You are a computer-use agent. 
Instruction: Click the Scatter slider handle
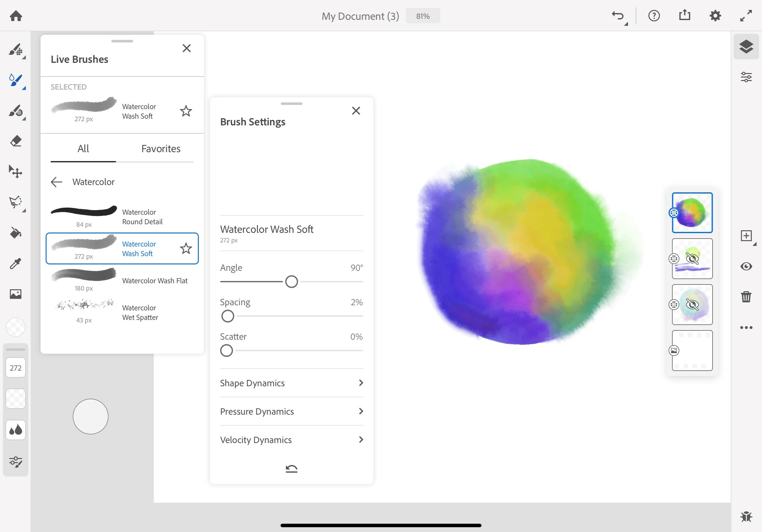pos(227,351)
